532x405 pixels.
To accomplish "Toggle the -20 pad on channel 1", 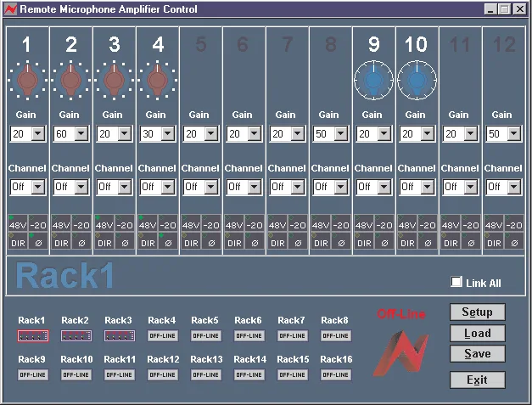I will pyautogui.click(x=38, y=222).
